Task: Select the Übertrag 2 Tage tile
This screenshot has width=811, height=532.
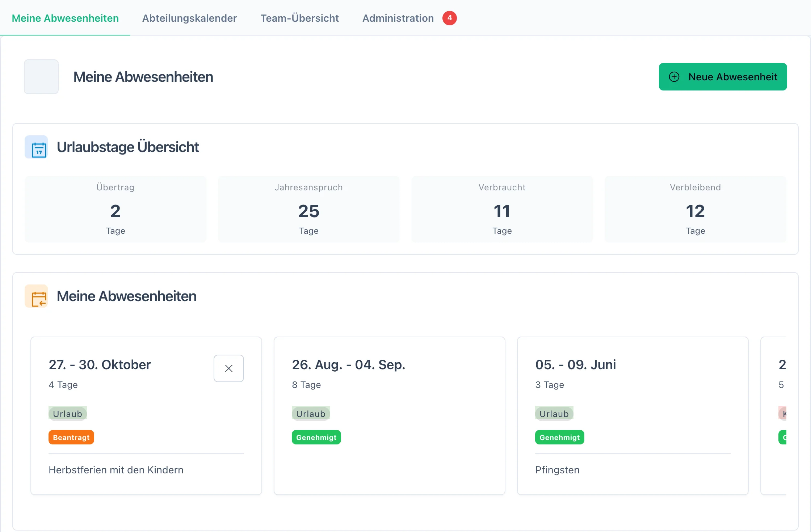Action: tap(115, 209)
